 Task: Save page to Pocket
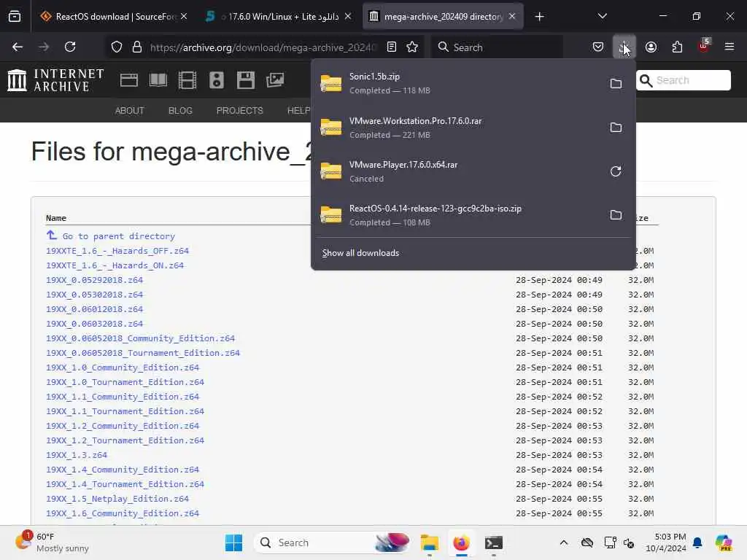(598, 47)
